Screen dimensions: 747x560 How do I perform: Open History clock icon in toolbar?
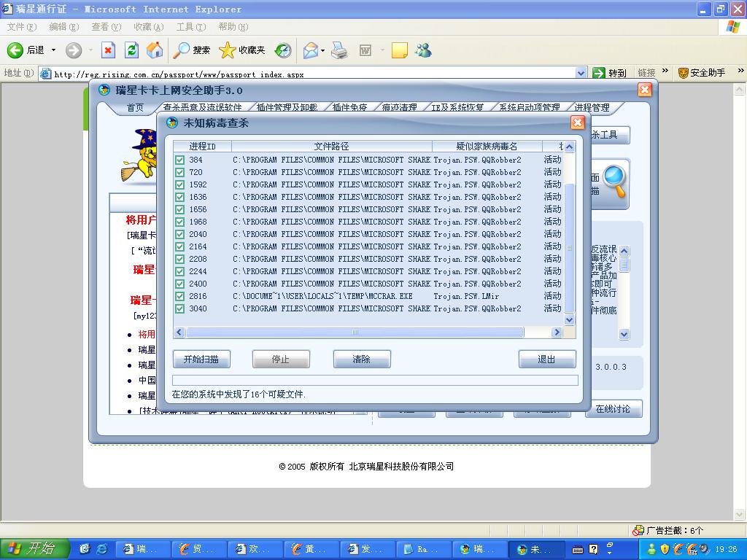[x=283, y=50]
